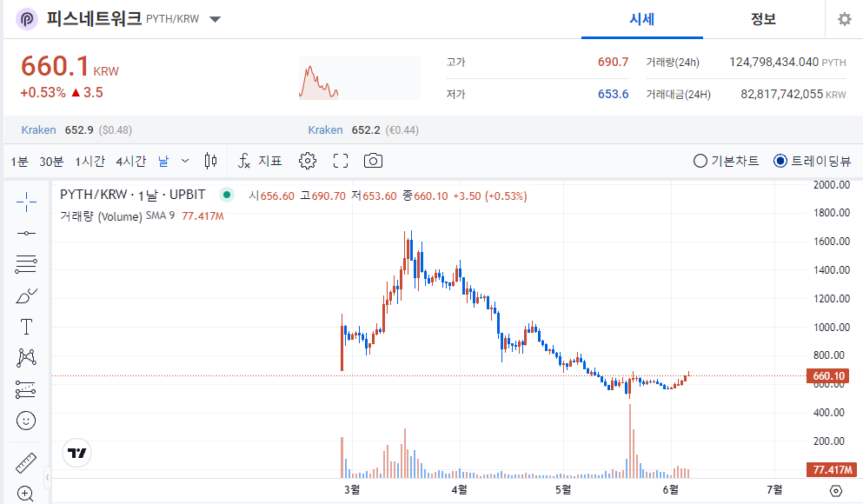Expand the time interval dropdown chevron
Screen dimensions: 863x504
click(x=185, y=161)
